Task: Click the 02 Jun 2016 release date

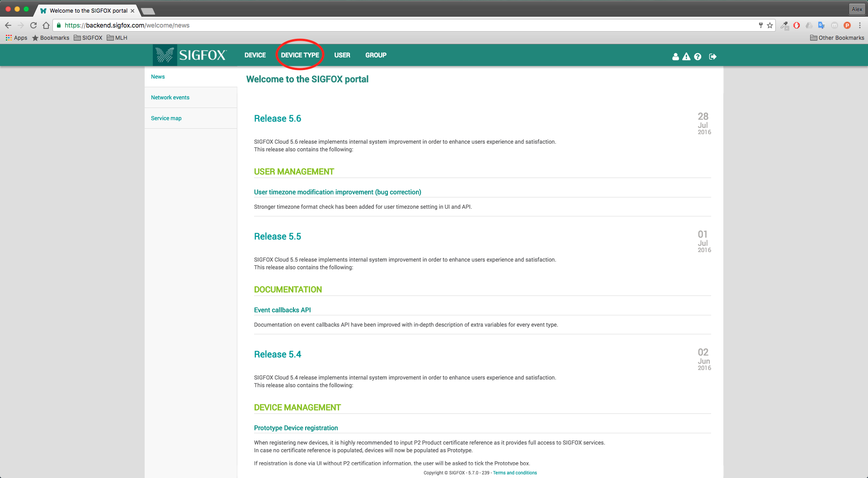Action: tap(704, 359)
